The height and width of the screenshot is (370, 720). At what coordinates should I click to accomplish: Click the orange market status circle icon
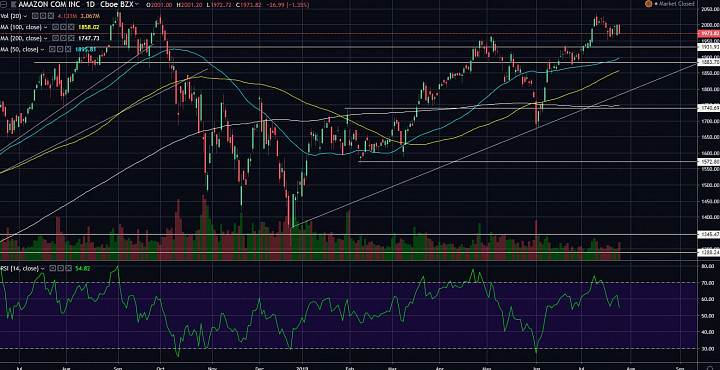pyautogui.click(x=648, y=4)
